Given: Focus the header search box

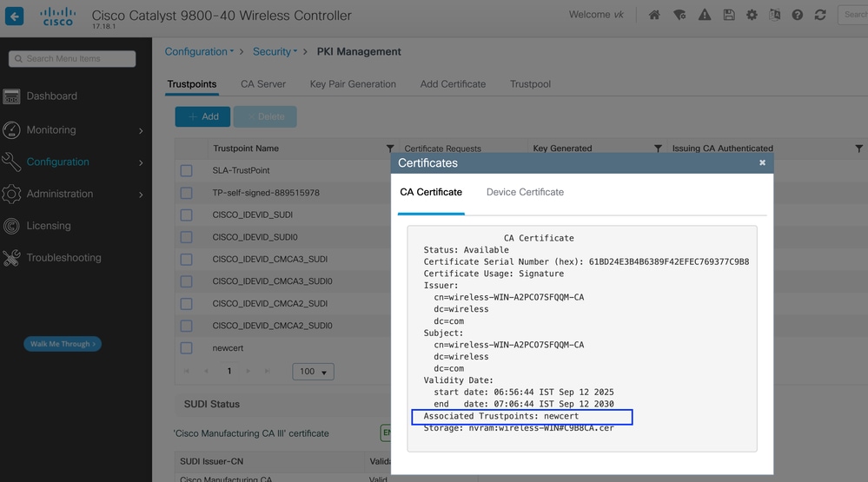Looking at the screenshot, I should click(x=853, y=15).
